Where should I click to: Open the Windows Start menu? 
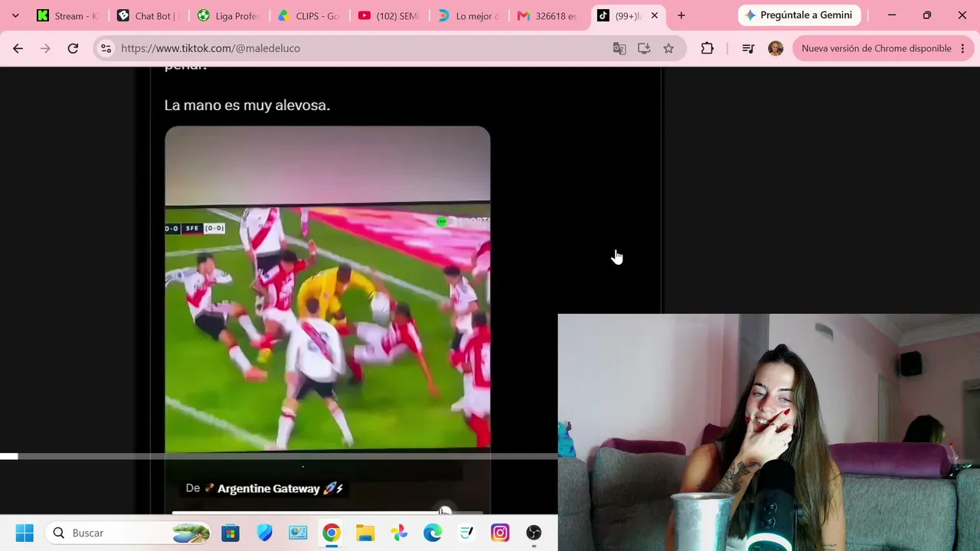[x=24, y=533]
